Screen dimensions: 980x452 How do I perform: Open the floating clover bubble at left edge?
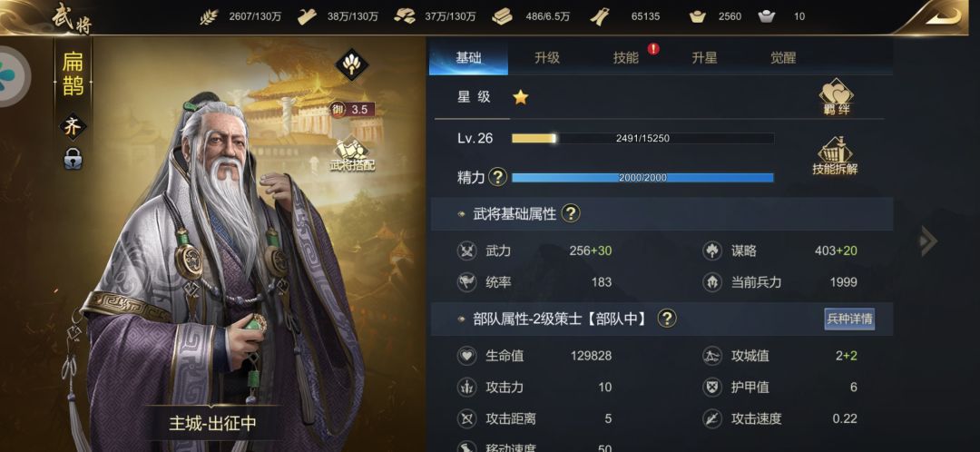coord(11,76)
